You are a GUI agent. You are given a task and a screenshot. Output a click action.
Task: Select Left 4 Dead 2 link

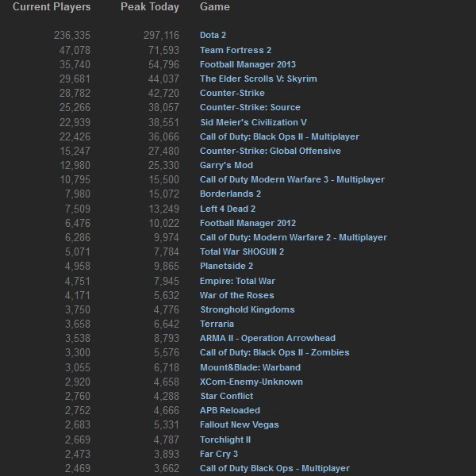point(228,209)
